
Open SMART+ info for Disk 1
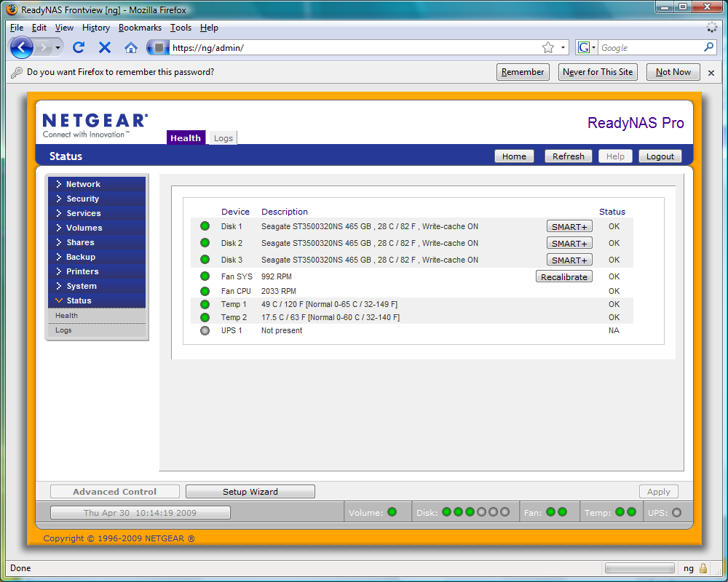tap(569, 226)
